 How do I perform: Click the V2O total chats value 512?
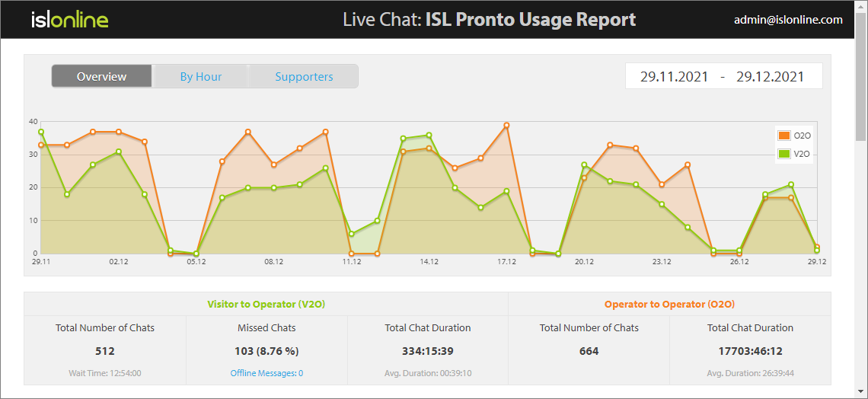click(x=105, y=351)
